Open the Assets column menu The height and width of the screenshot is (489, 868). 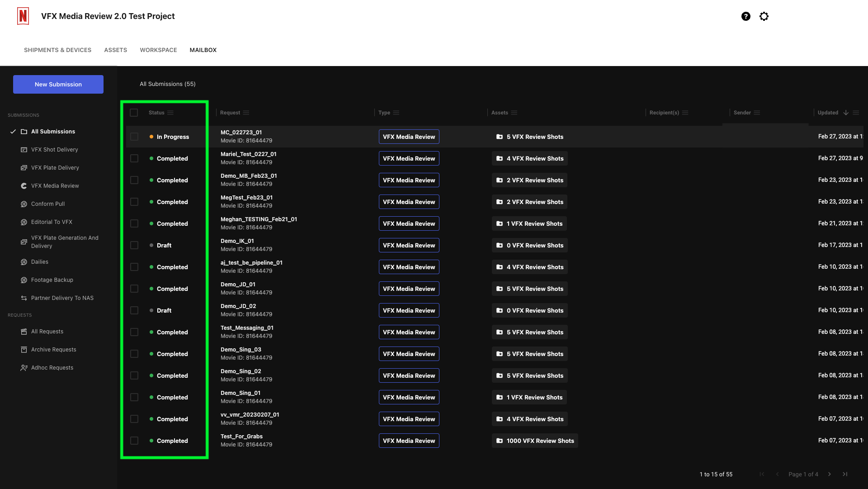tap(514, 113)
